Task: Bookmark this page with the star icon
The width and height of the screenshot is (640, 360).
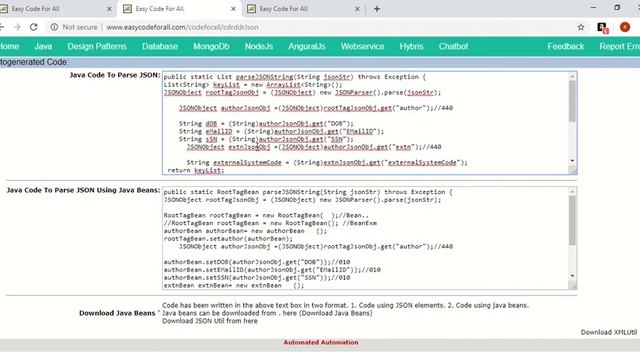Action: coord(581,27)
